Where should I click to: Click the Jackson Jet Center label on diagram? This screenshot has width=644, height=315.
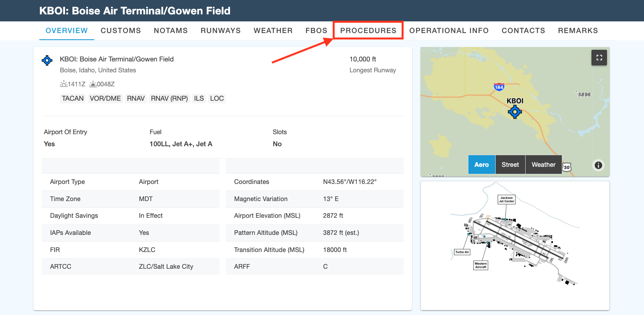pyautogui.click(x=507, y=199)
